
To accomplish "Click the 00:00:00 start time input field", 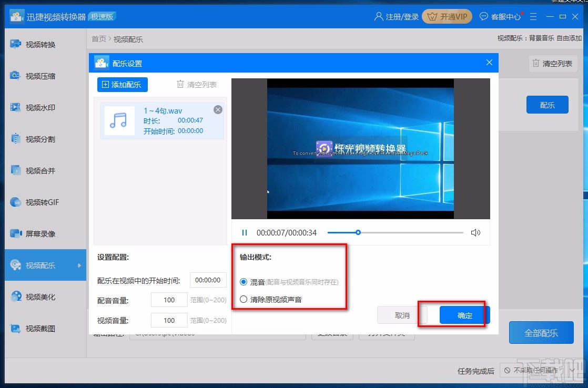I will coord(208,280).
